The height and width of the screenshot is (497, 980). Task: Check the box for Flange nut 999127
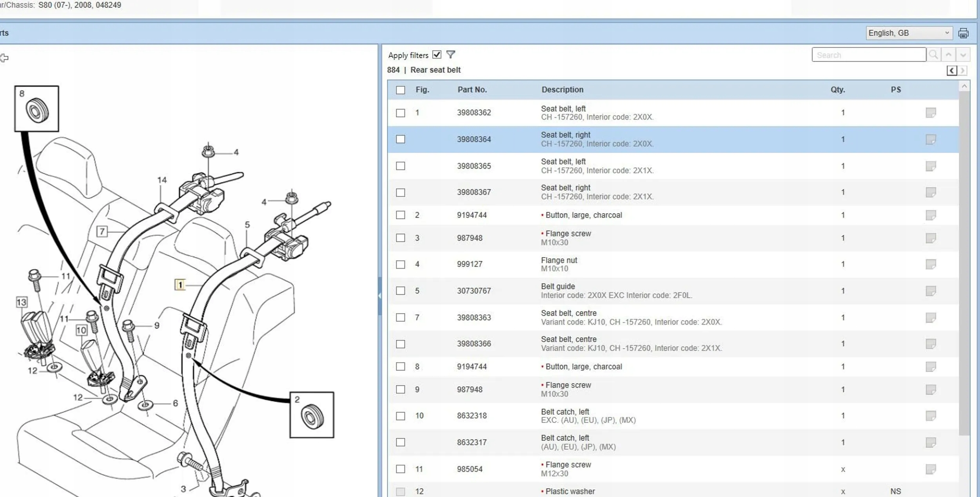(x=400, y=265)
